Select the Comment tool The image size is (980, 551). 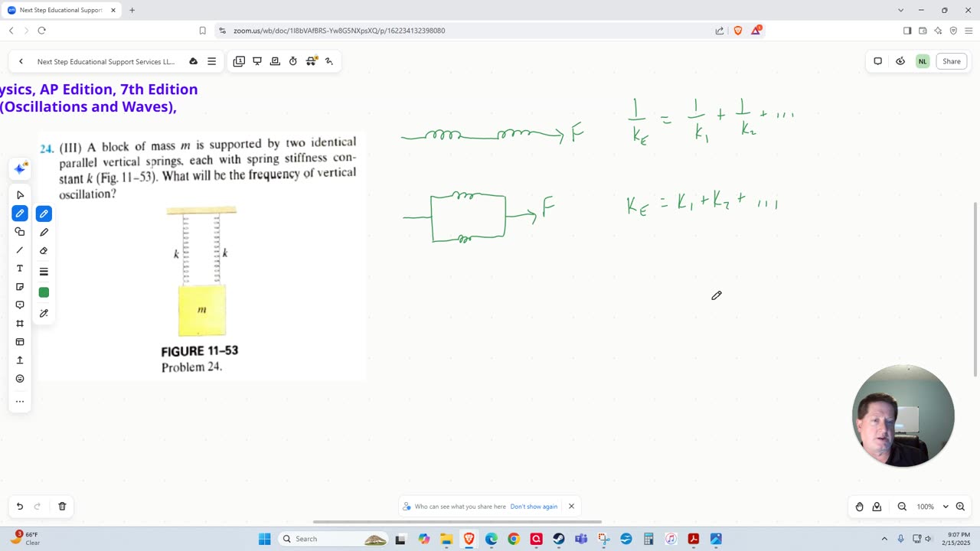(x=20, y=305)
